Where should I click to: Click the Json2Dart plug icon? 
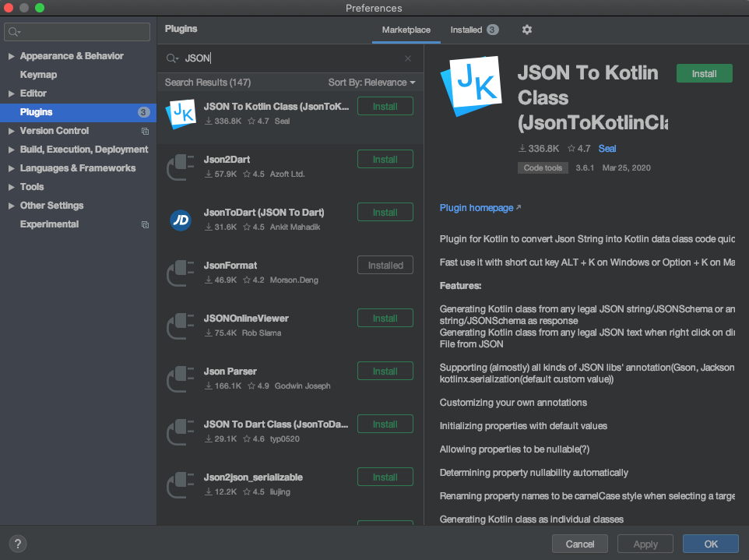tap(181, 167)
